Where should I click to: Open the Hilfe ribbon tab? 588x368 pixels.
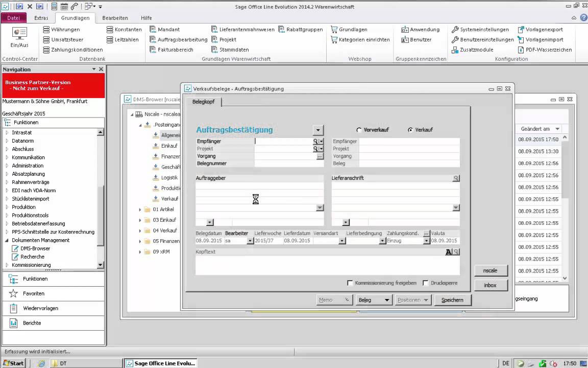(x=146, y=18)
